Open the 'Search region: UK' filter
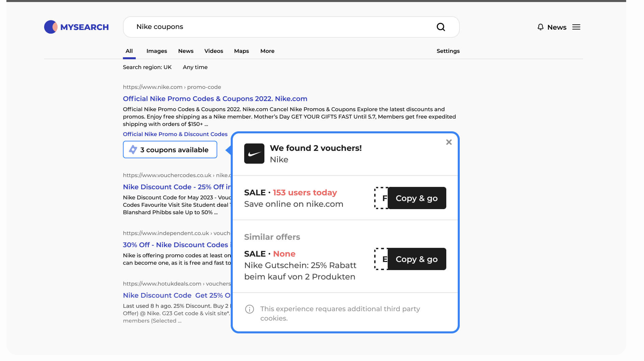 (147, 67)
